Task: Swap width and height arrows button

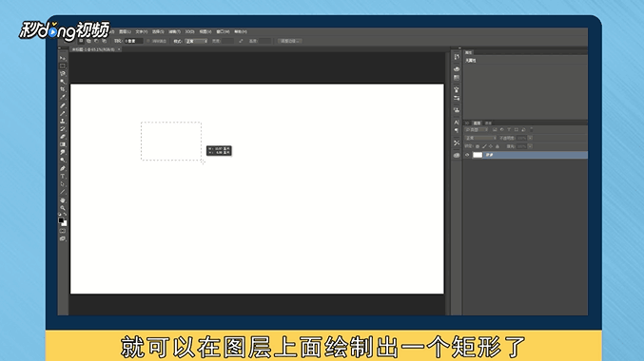Action: point(241,41)
